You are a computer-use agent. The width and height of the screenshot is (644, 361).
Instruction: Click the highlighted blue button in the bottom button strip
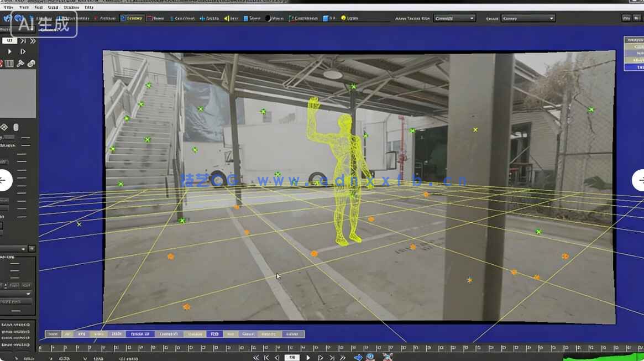[216, 334]
